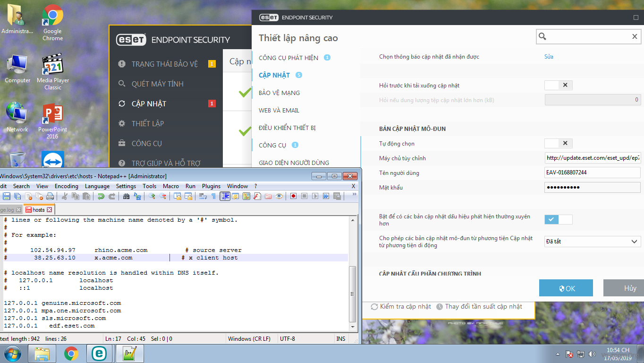Click the Zoom In magnifier icon
This screenshot has width=644, height=363.
(152, 196)
